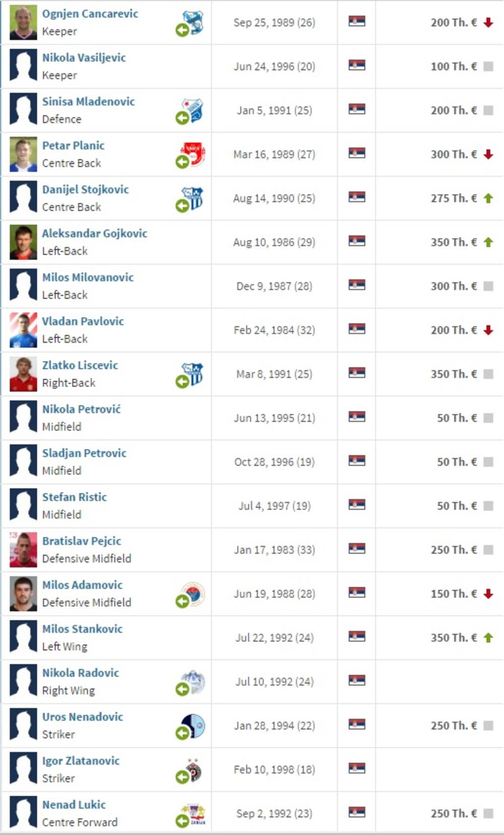The width and height of the screenshot is (504, 835).
Task: Click the red down arrow for Vladan Pavlovic
Action: click(x=488, y=330)
